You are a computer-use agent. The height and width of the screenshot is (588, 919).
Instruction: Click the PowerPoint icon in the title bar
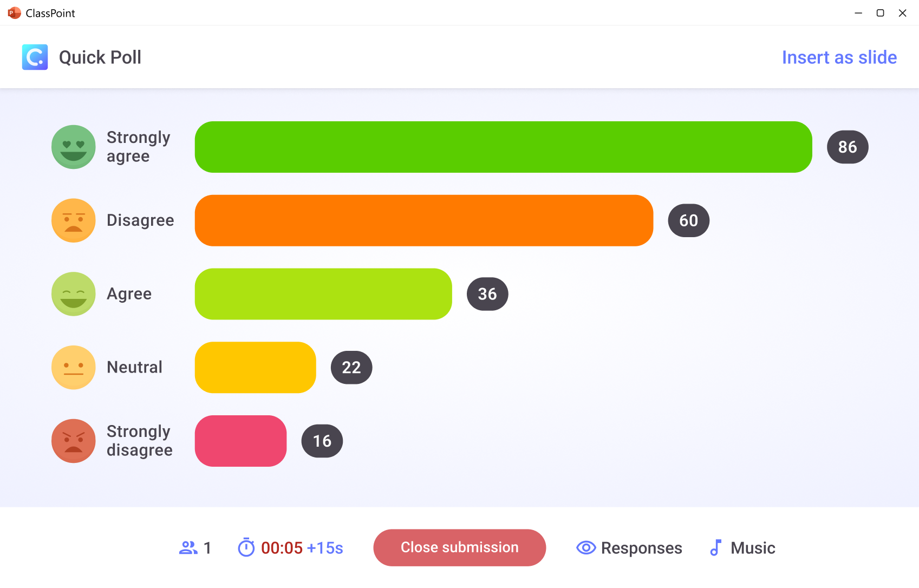tap(13, 12)
